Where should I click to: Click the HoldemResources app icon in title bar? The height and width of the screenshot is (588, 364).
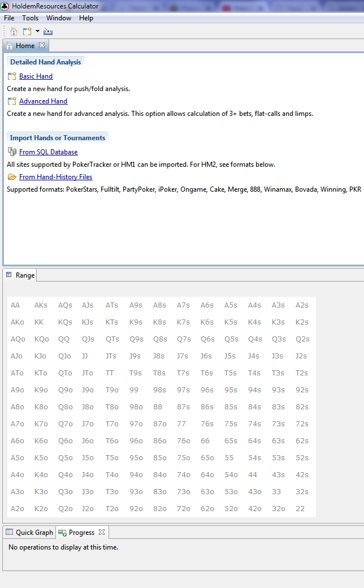(5, 6)
